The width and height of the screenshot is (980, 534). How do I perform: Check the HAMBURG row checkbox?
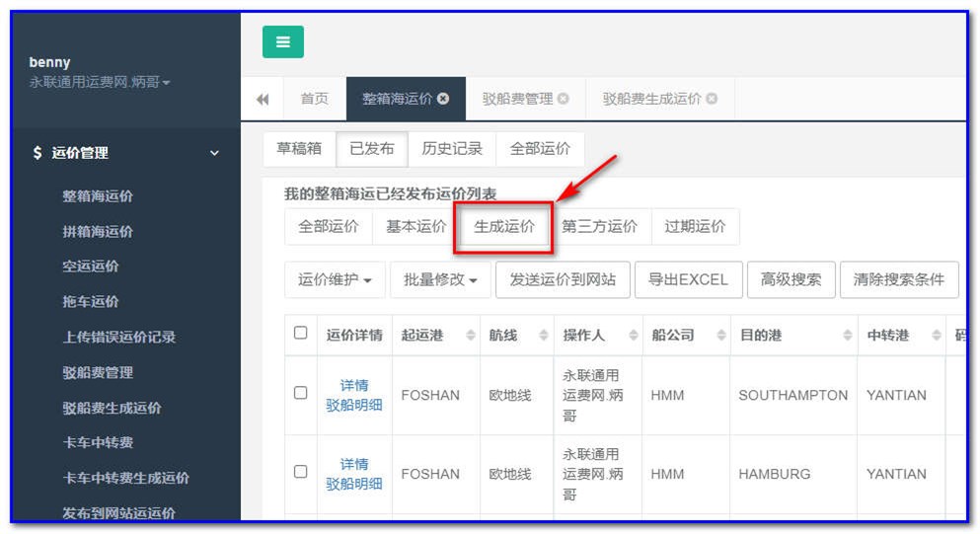tap(301, 472)
